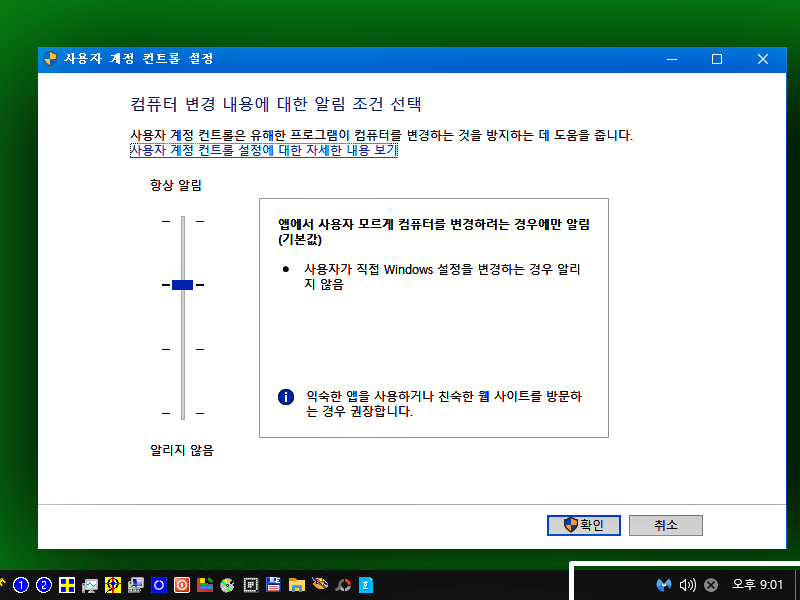The image size is (800, 600).
Task: Open the yellow crosshair target taskbar icon
Action: pos(113,585)
